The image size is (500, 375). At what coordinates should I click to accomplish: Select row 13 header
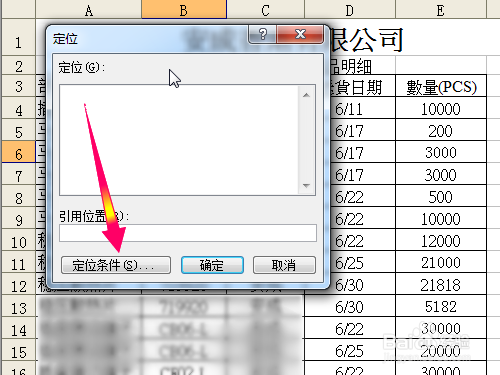[18, 306]
